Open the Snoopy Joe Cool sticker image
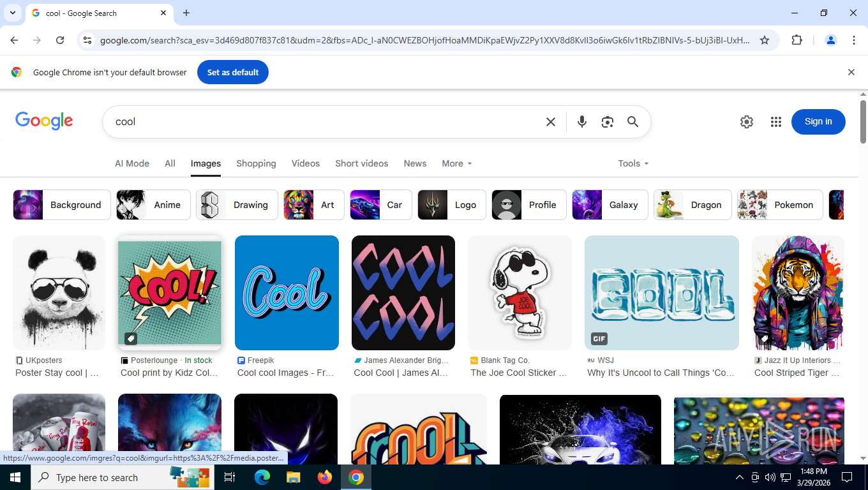Image resolution: width=868 pixels, height=490 pixels. (520, 293)
